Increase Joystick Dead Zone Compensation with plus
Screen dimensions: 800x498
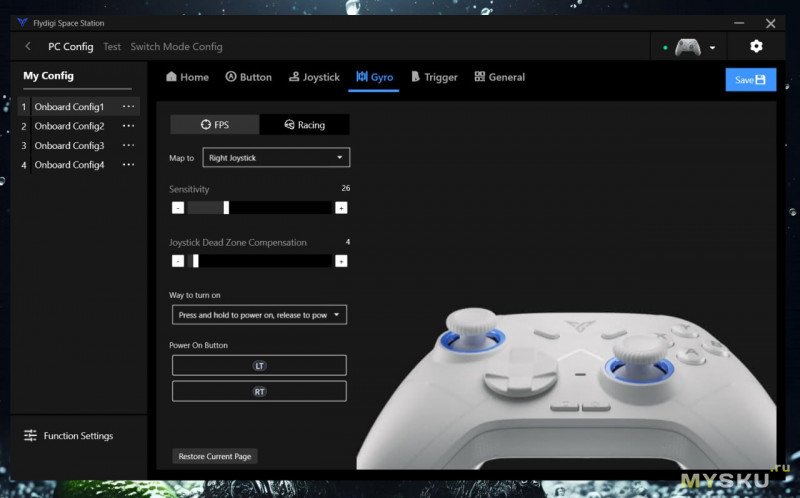pyautogui.click(x=341, y=261)
